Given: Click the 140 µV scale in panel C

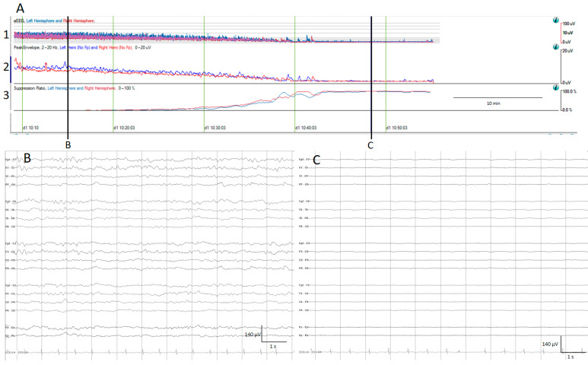Looking at the screenshot, I should [x=548, y=344].
